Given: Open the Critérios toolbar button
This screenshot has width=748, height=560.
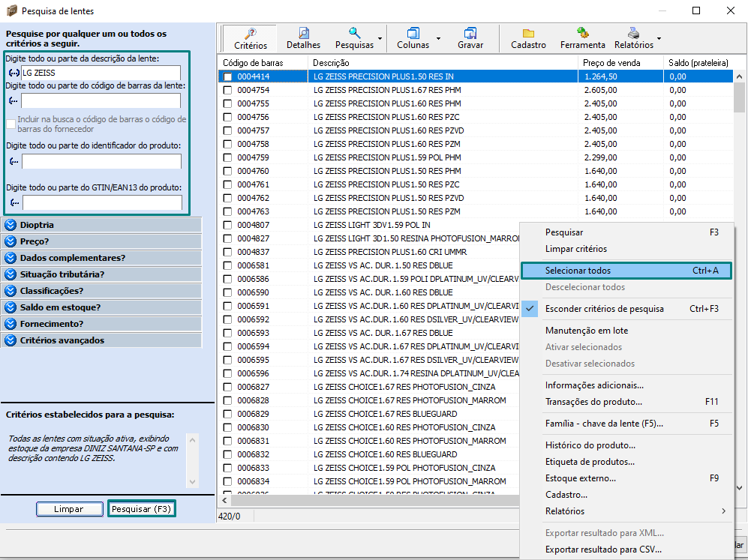Looking at the screenshot, I should (x=250, y=38).
